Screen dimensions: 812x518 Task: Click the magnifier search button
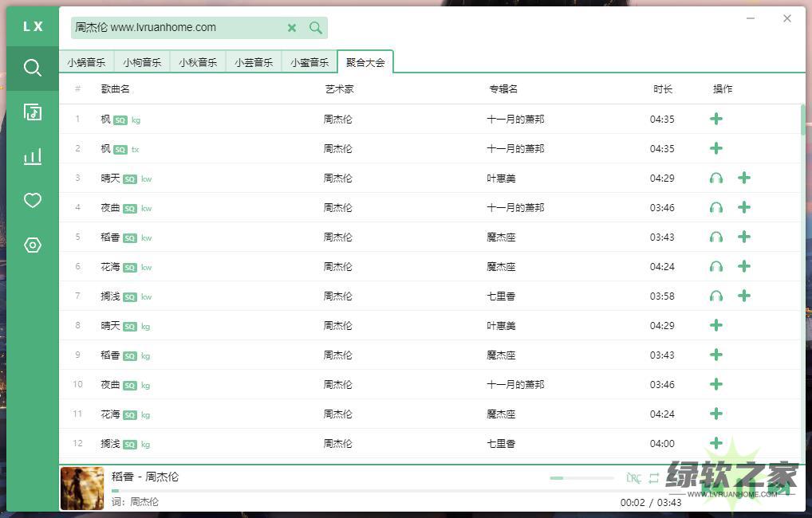316,28
